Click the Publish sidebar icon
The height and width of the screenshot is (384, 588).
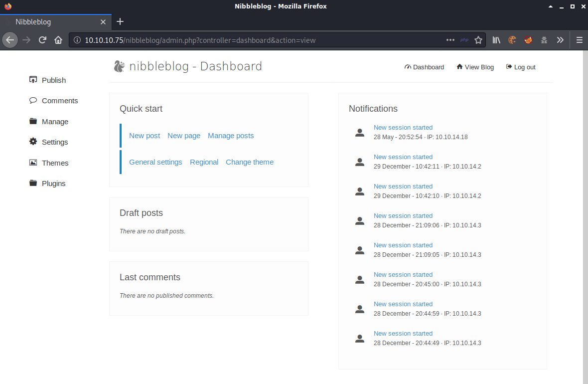(x=33, y=80)
